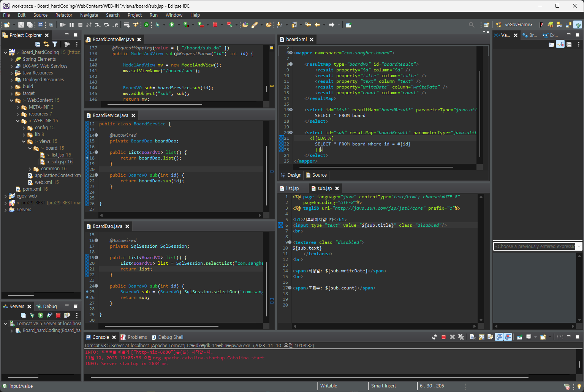Click the sub.jsp editor horizontal scrollbar
The width and height of the screenshot is (584, 392).
click(384, 326)
